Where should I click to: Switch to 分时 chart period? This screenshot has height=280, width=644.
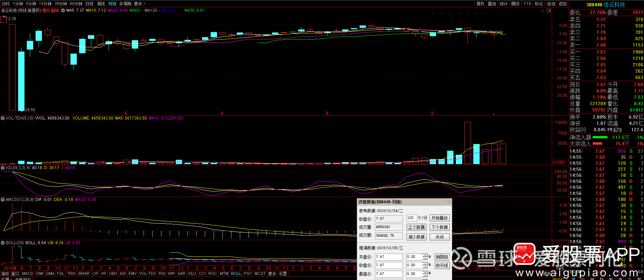point(6,4)
